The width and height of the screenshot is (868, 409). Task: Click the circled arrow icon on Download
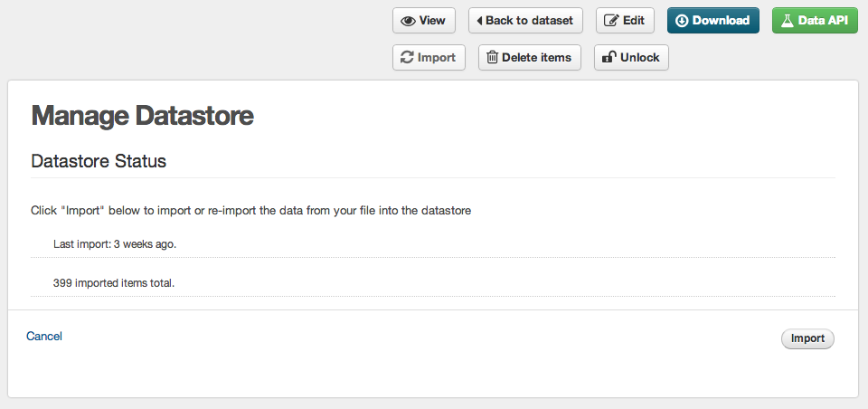pyautogui.click(x=682, y=21)
